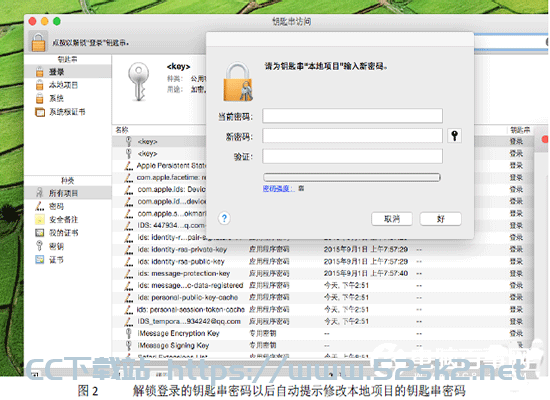Select the com.apple.ids: Device row
The height and width of the screenshot is (400, 550).
point(323,189)
